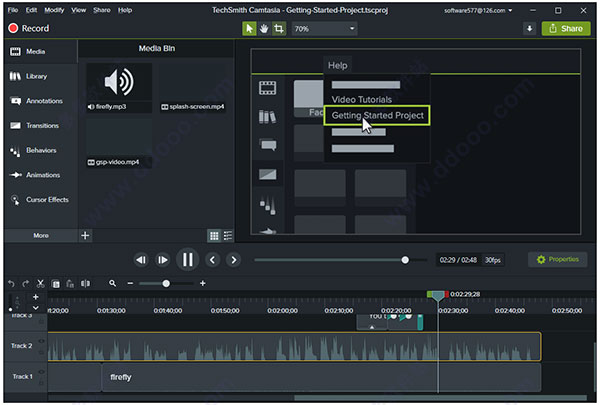Click the More button in sidebar

pyautogui.click(x=41, y=235)
